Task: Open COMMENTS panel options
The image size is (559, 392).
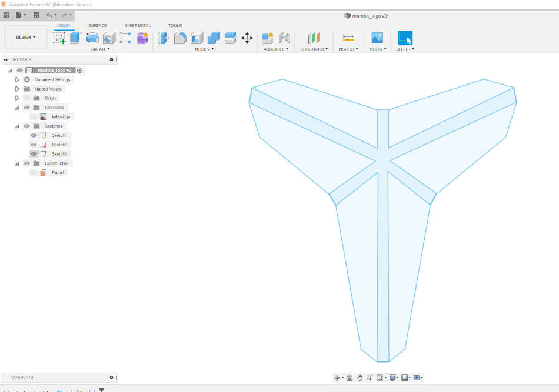Action: [x=111, y=377]
